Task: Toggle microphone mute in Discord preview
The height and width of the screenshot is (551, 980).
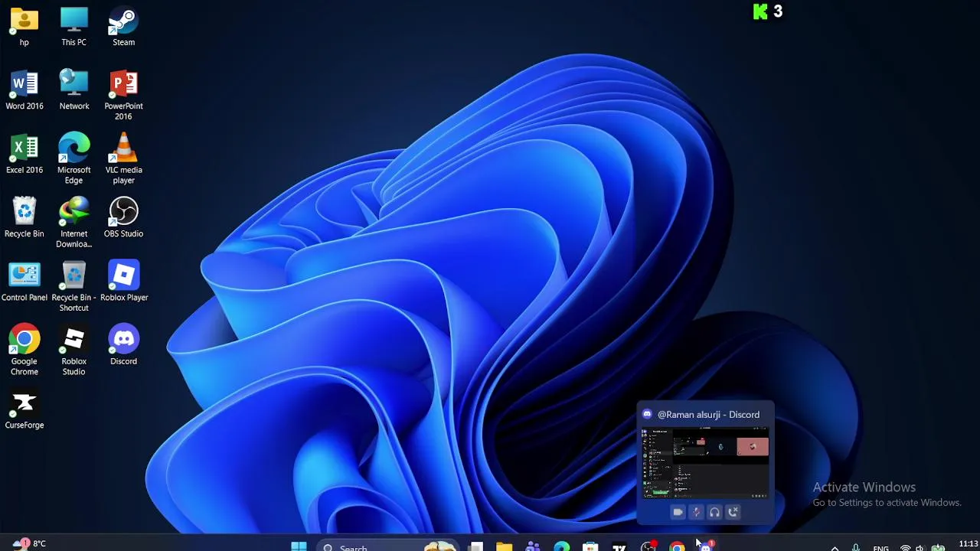Action: pos(696,512)
